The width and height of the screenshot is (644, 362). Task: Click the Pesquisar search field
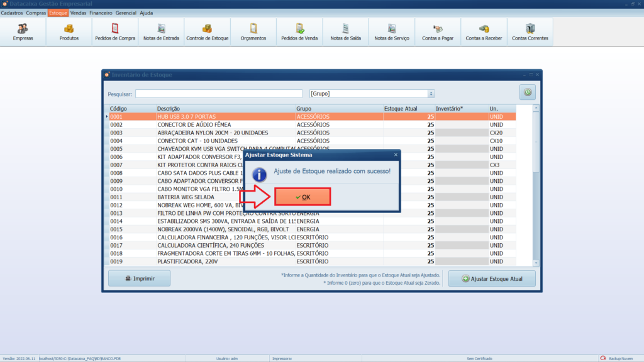click(218, 94)
